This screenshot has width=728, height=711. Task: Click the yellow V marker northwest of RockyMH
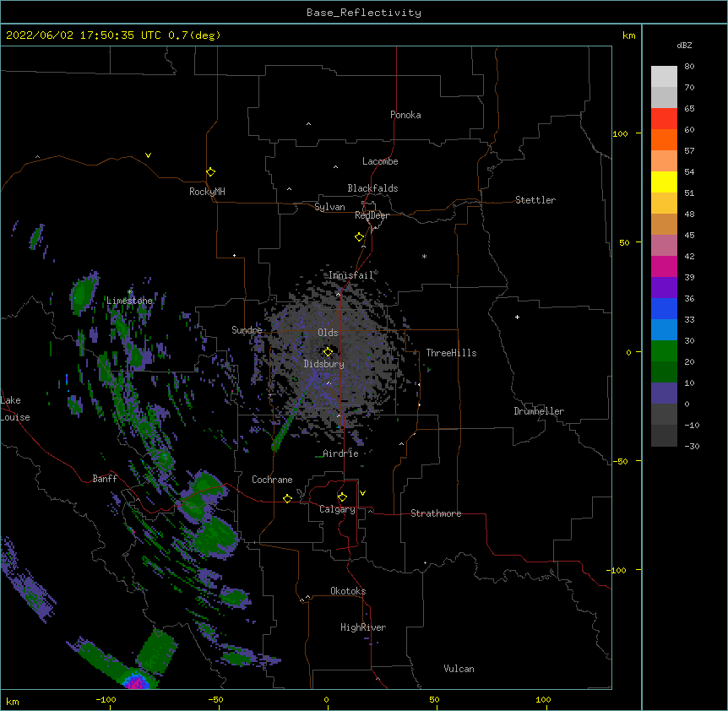148,155
